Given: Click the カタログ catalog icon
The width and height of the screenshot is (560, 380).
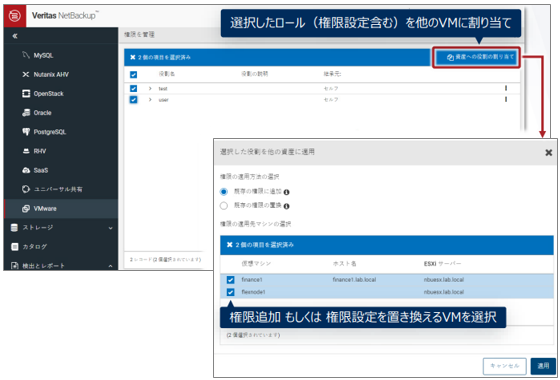Looking at the screenshot, I should 14,247.
